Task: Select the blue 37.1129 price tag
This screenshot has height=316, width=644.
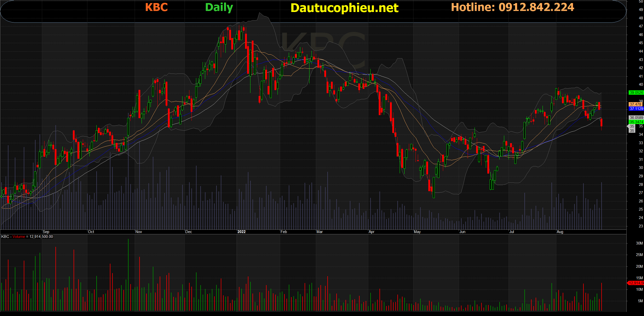Action: point(636,109)
